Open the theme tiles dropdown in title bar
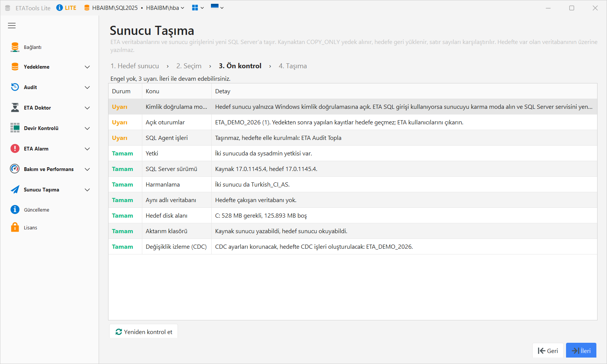The image size is (607, 364). pyautogui.click(x=198, y=8)
